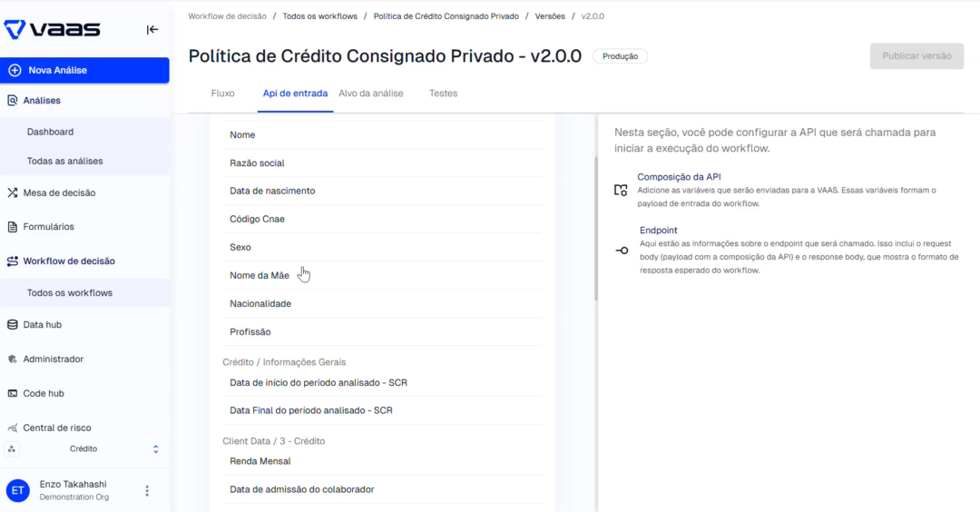The width and height of the screenshot is (980, 512).
Task: Open Composição da API link
Action: (x=679, y=177)
